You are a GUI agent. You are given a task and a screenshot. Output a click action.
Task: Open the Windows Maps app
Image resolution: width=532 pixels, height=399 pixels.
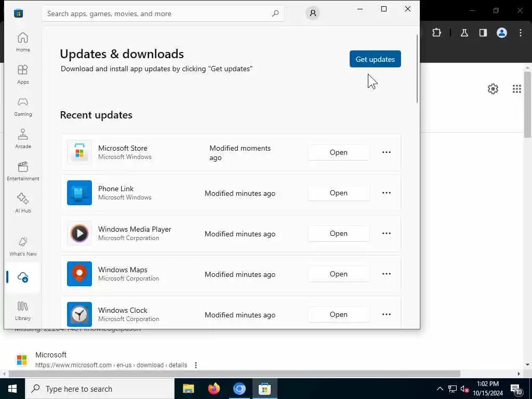click(338, 274)
